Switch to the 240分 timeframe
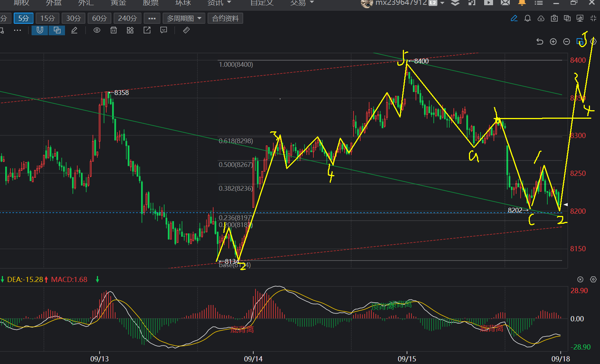 point(127,18)
